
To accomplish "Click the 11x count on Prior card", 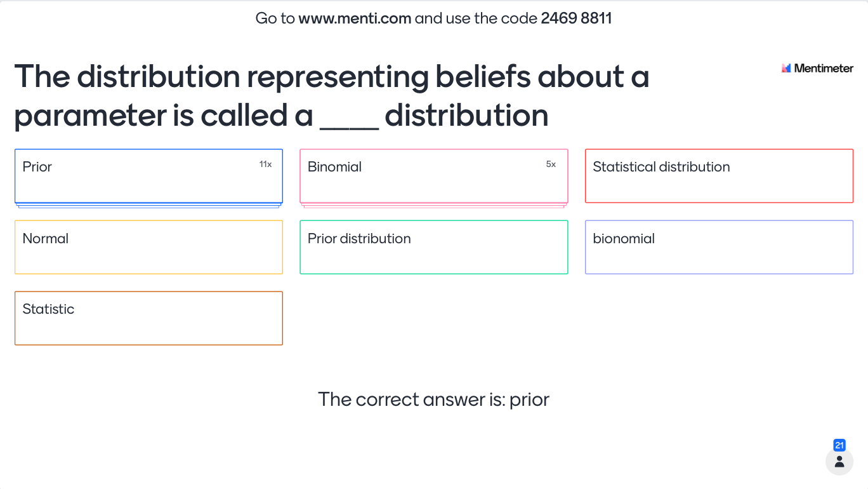I will (265, 164).
